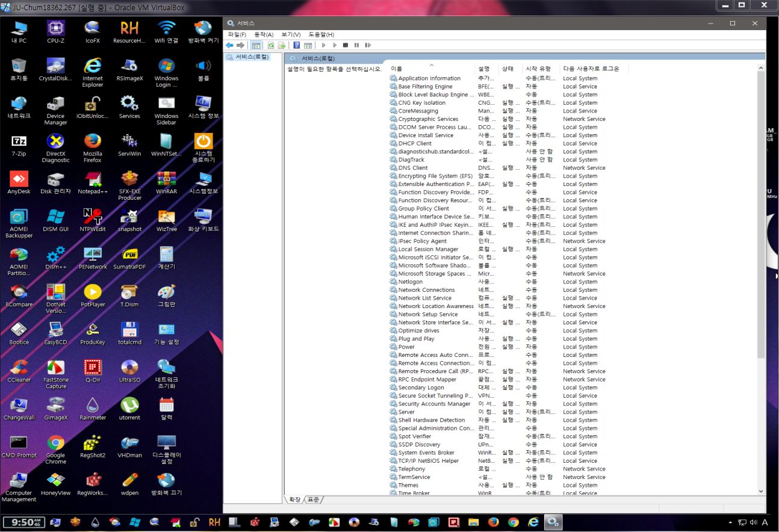Select the Application Information service row
The image size is (779, 532).
click(509, 78)
